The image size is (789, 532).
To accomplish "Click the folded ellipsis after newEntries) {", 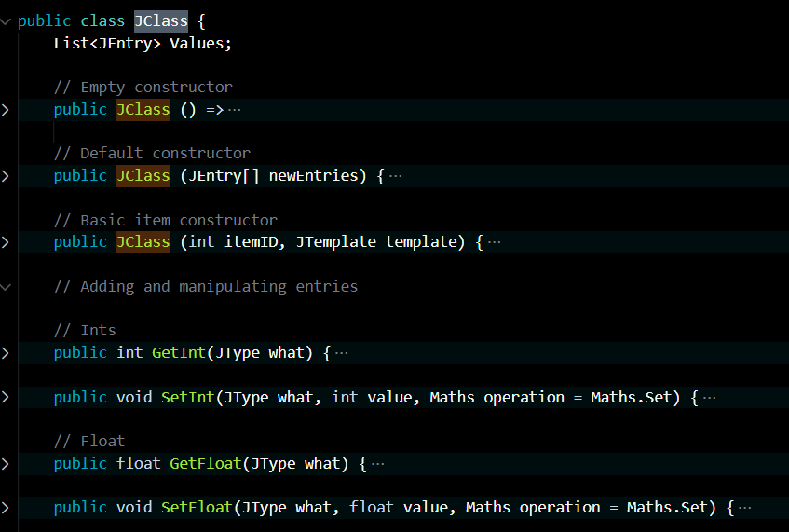I will click(x=396, y=176).
